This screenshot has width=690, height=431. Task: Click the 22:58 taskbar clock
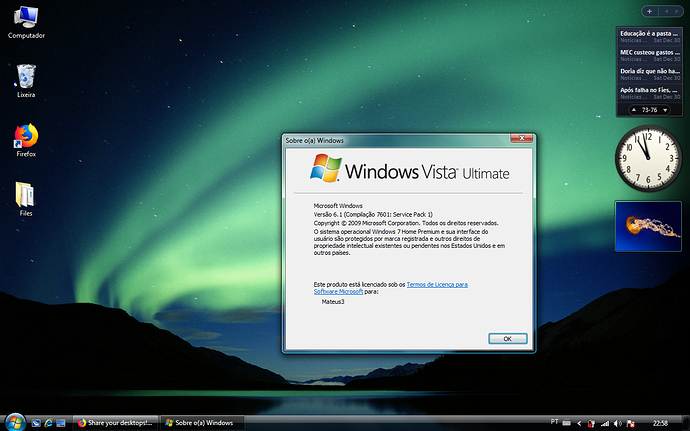(x=661, y=423)
